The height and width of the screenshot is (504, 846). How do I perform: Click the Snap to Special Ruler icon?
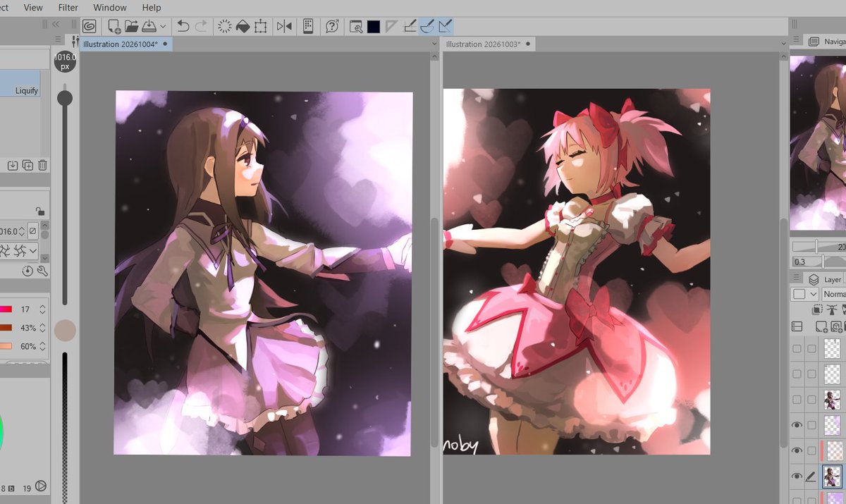[x=427, y=26]
